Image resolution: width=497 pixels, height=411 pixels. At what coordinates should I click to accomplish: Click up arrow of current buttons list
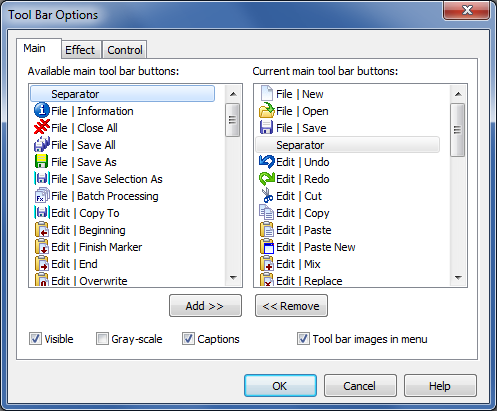click(458, 94)
